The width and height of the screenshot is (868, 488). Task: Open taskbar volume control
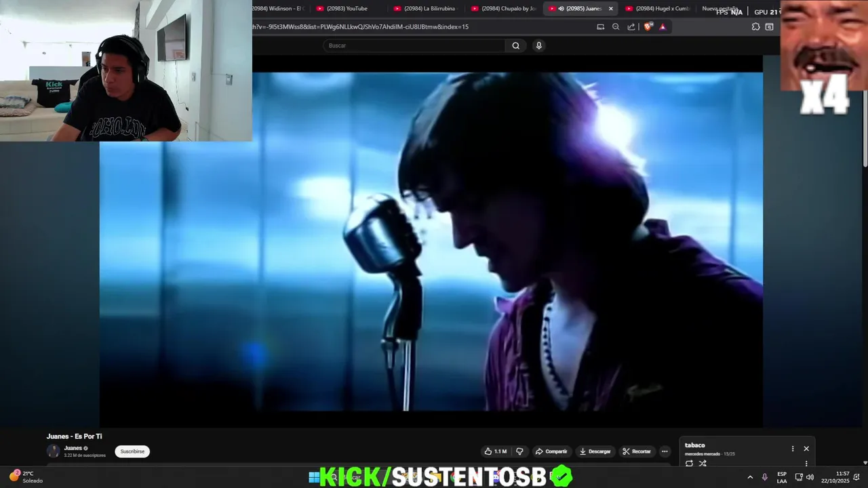click(810, 477)
